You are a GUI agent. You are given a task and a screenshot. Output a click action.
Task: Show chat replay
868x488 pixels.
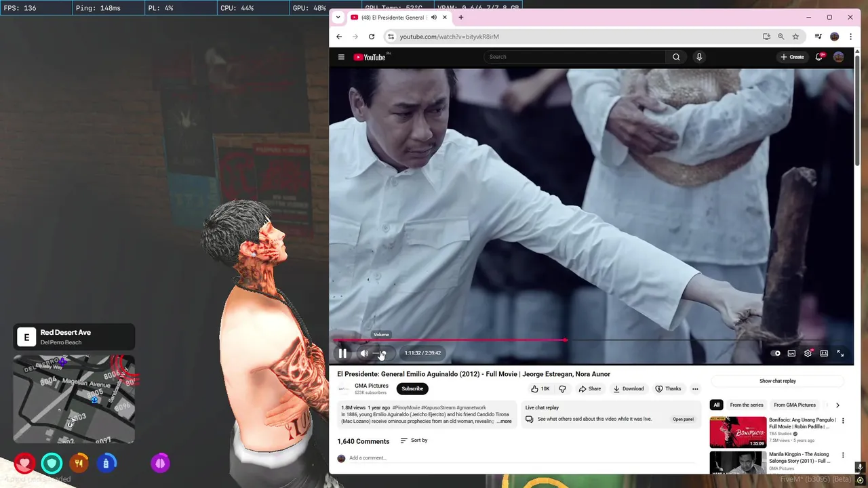click(778, 381)
